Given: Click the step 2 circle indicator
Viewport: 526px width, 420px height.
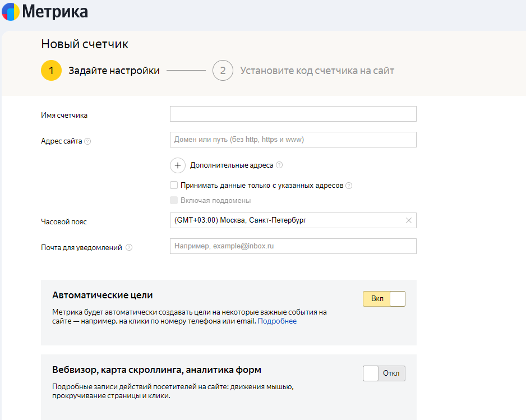Looking at the screenshot, I should 223,71.
